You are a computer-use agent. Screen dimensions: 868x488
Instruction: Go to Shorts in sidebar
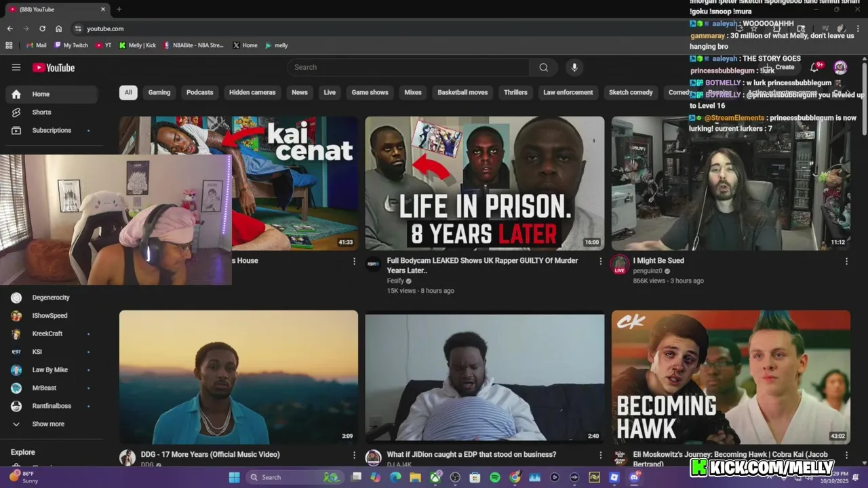[x=52, y=112]
